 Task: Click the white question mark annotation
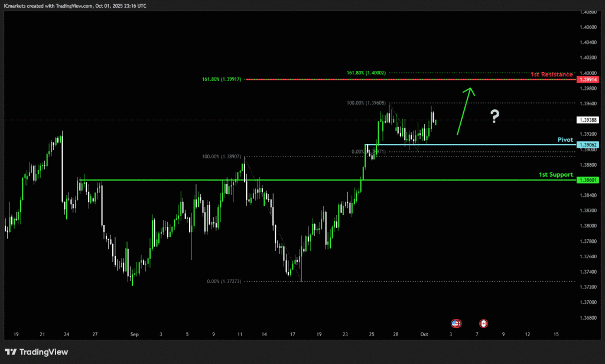click(x=495, y=117)
